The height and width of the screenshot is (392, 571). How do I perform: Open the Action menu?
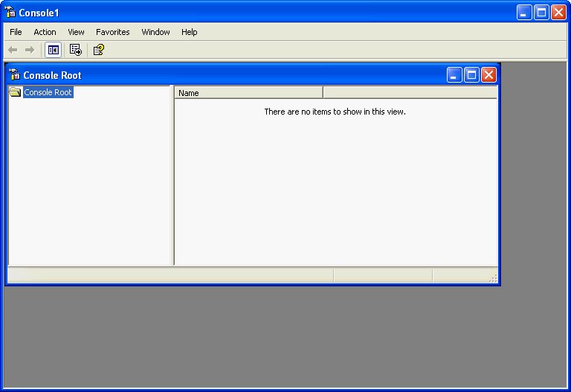coord(45,32)
